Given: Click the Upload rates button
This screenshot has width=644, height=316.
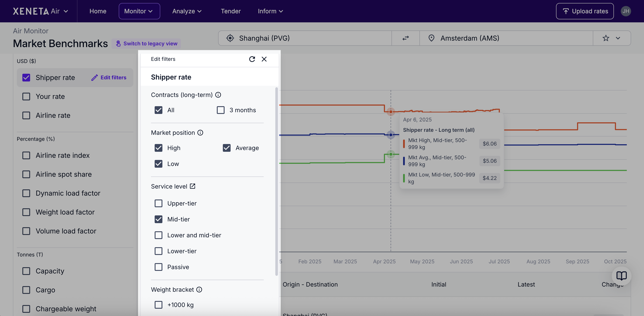Looking at the screenshot, I should click(585, 11).
